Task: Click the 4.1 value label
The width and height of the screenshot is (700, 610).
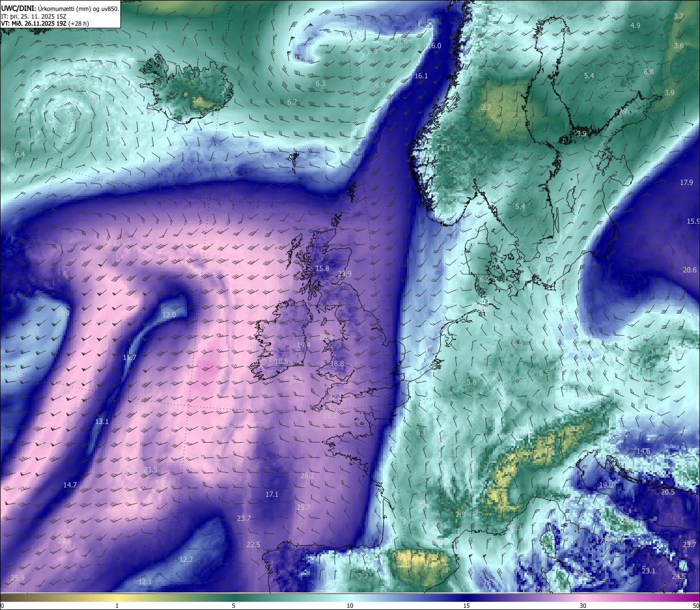Action: tap(445, 149)
